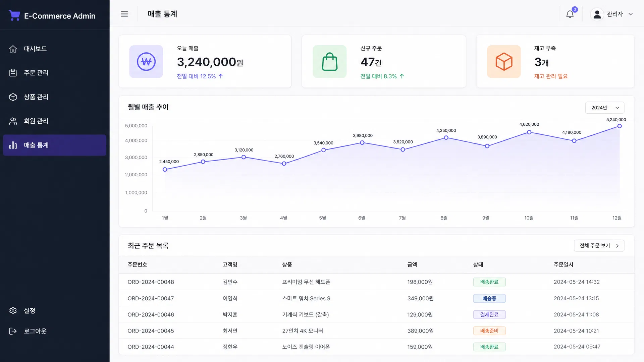Click the clipboard icon beside 주문 관리
Viewport: 644px width, 362px height.
point(13,73)
